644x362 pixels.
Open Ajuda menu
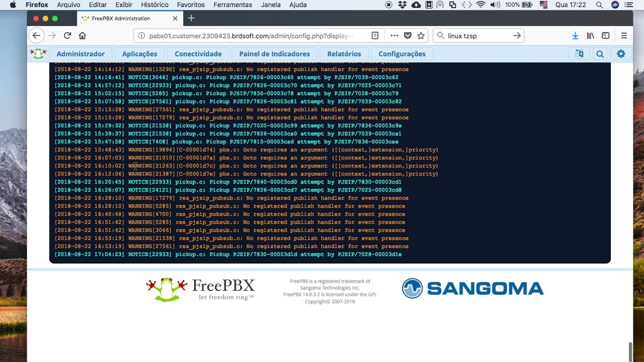(298, 5)
